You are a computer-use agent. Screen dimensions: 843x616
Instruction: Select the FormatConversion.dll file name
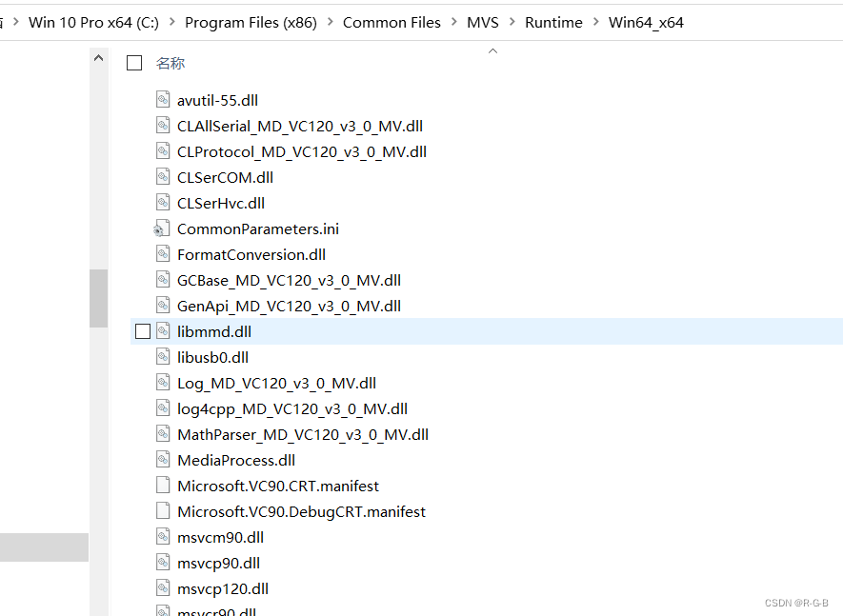click(x=251, y=255)
